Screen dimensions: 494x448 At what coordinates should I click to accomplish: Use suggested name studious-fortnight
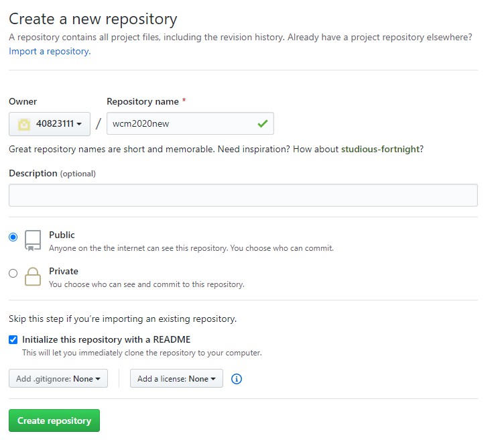(x=380, y=149)
